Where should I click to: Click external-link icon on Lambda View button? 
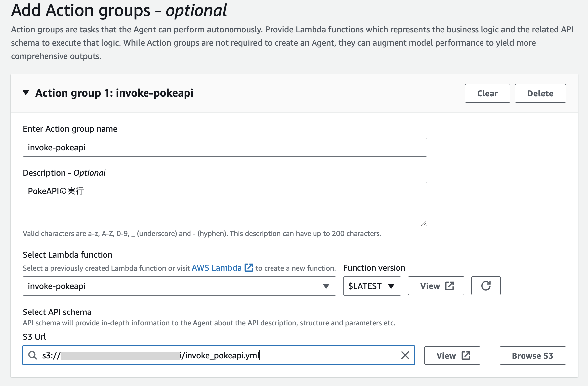(x=449, y=286)
